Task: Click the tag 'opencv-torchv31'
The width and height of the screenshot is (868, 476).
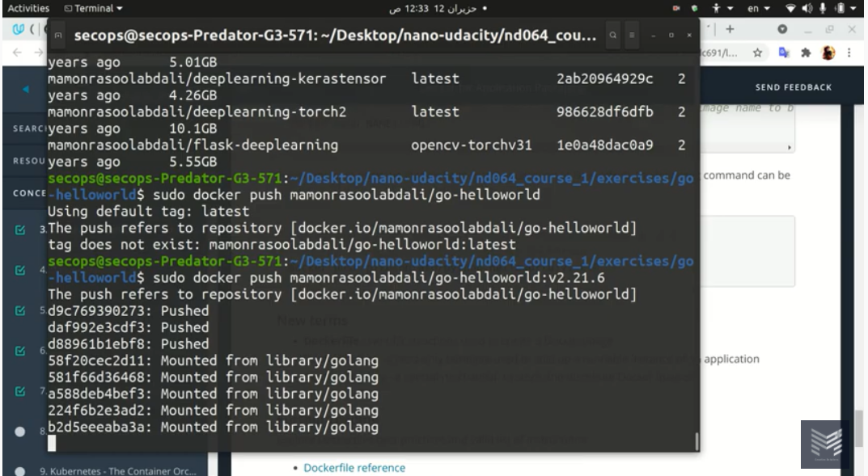Action: pos(471,145)
